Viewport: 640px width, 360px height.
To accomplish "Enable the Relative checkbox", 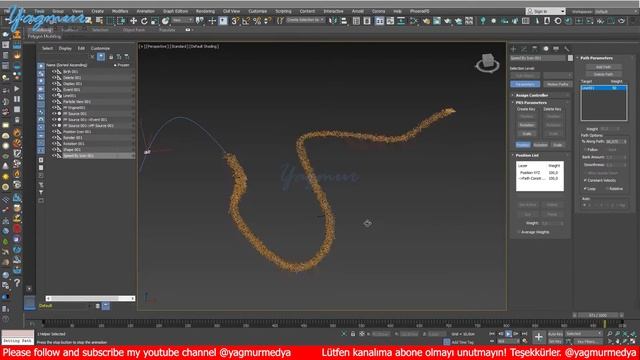I will 607,189.
